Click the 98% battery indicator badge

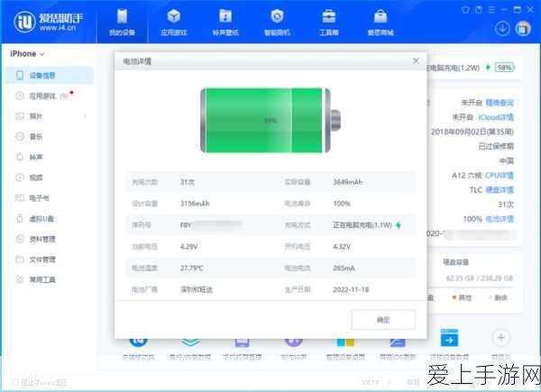click(x=504, y=68)
